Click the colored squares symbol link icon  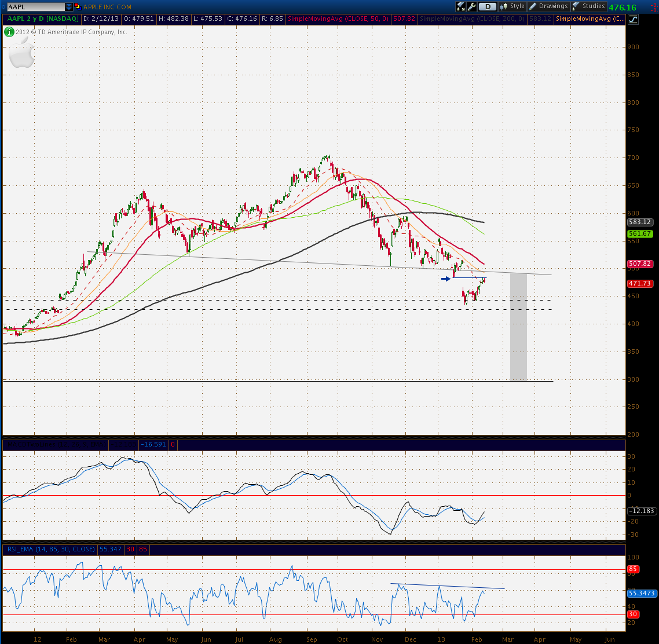tap(78, 7)
